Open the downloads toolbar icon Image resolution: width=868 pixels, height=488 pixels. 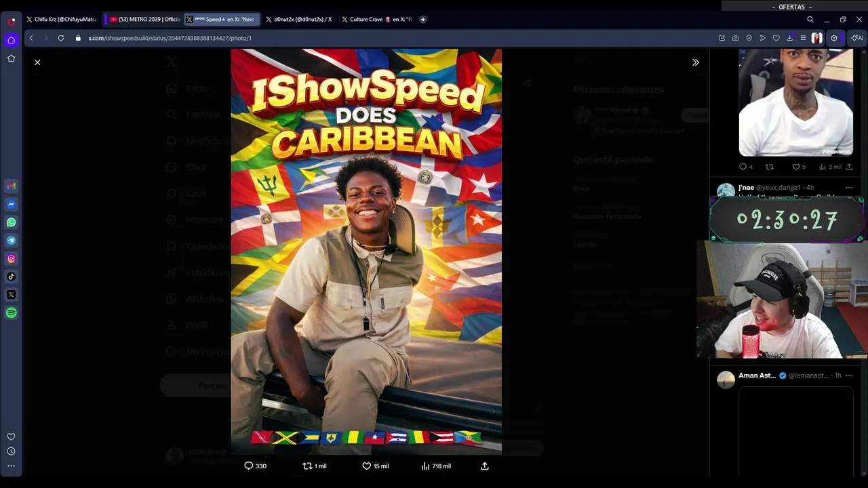(790, 38)
